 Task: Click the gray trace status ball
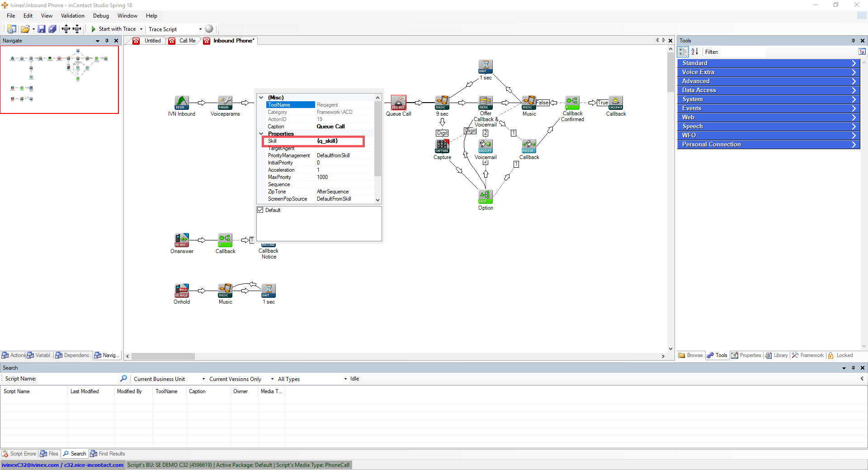pos(209,29)
